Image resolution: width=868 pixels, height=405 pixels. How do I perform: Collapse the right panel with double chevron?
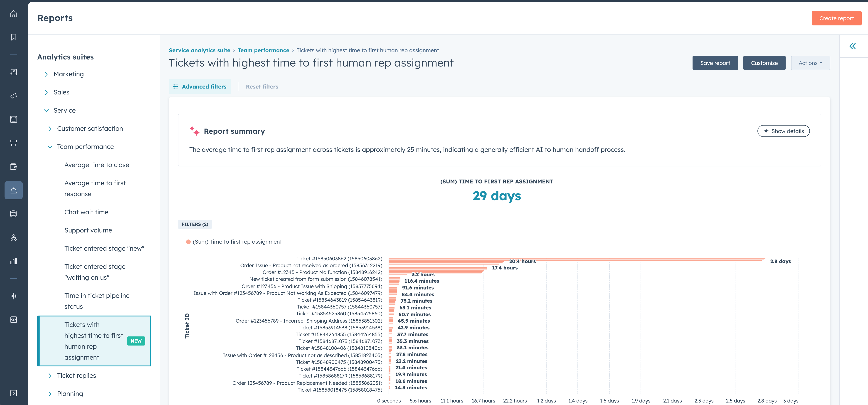pyautogui.click(x=852, y=46)
